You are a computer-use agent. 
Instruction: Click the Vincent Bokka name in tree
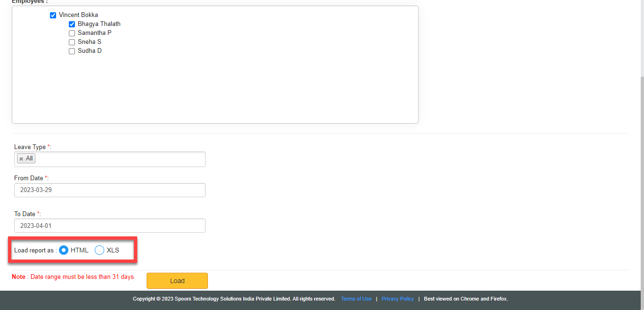coord(78,15)
